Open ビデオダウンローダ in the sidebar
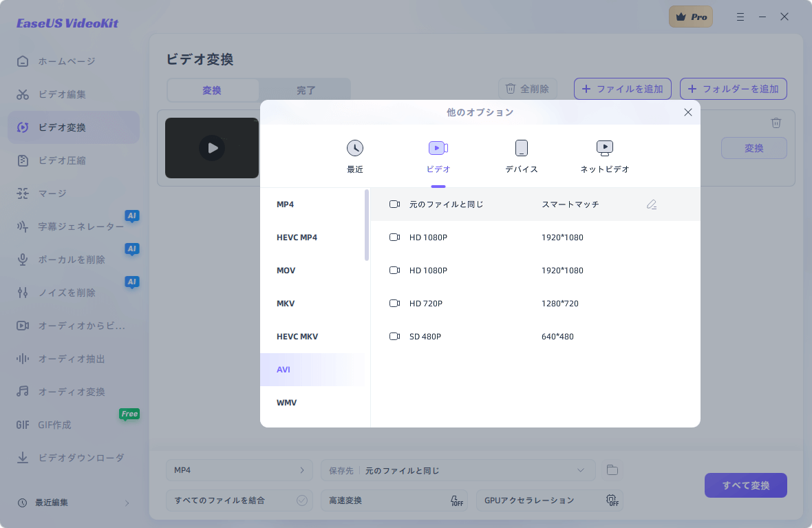 tap(74, 458)
